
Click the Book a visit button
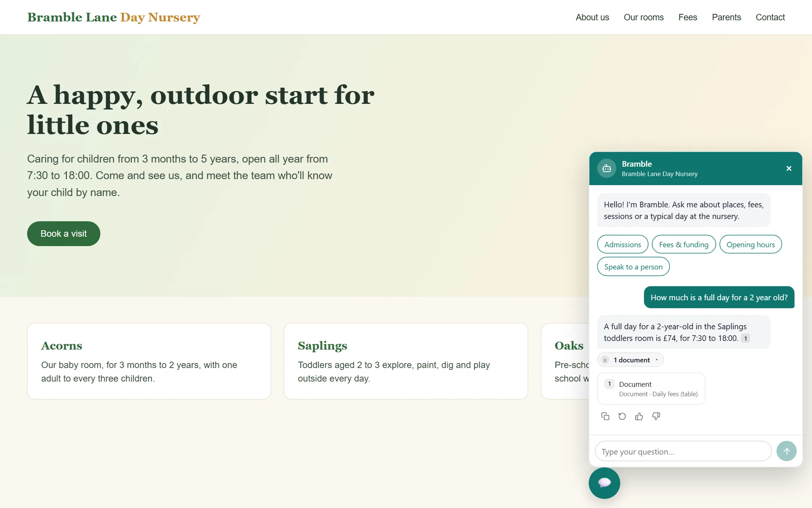[64, 234]
